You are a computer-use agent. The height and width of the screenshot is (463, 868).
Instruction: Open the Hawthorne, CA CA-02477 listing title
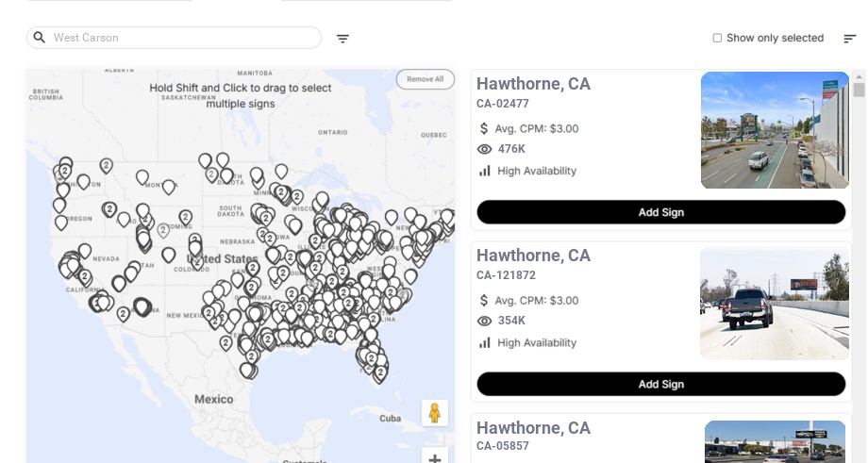(x=533, y=84)
